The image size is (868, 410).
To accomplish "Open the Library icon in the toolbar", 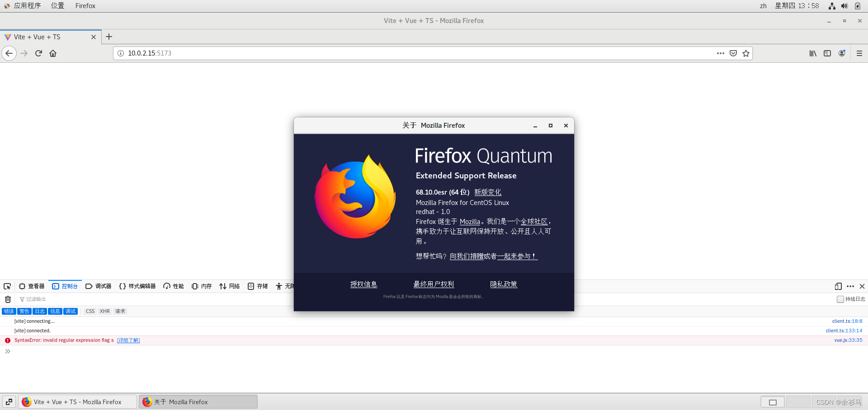I will [x=813, y=53].
